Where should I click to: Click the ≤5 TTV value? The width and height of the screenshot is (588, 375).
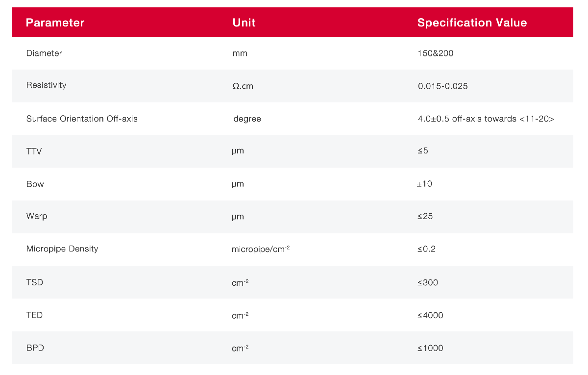pos(423,151)
